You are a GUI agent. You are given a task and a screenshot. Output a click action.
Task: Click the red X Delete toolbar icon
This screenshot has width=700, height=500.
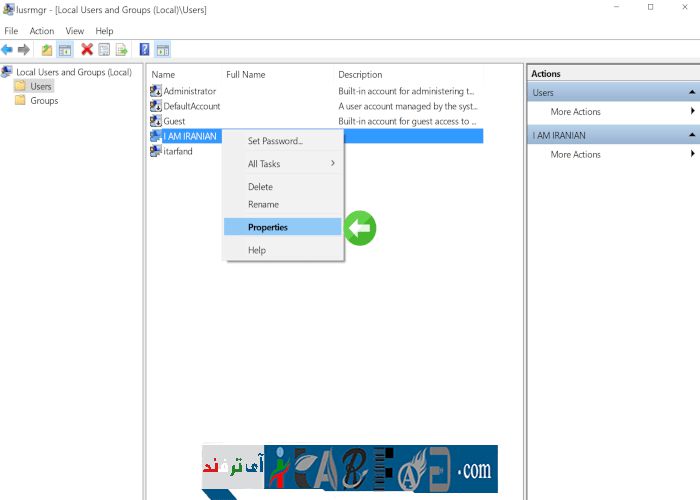(87, 49)
